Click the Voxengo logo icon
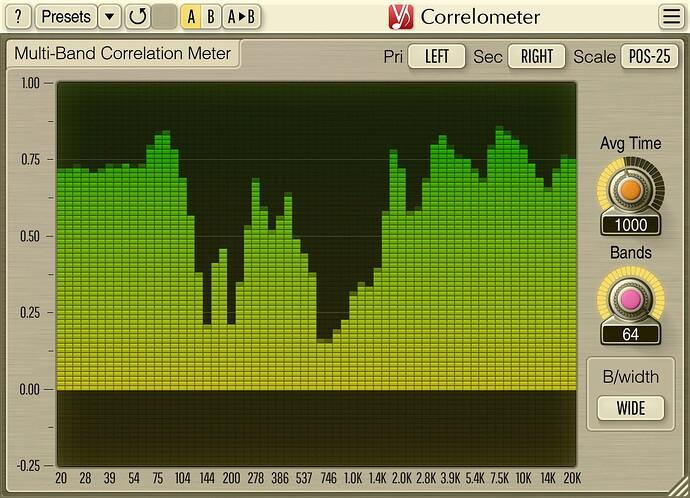Viewport: 690px width, 498px height. click(401, 16)
